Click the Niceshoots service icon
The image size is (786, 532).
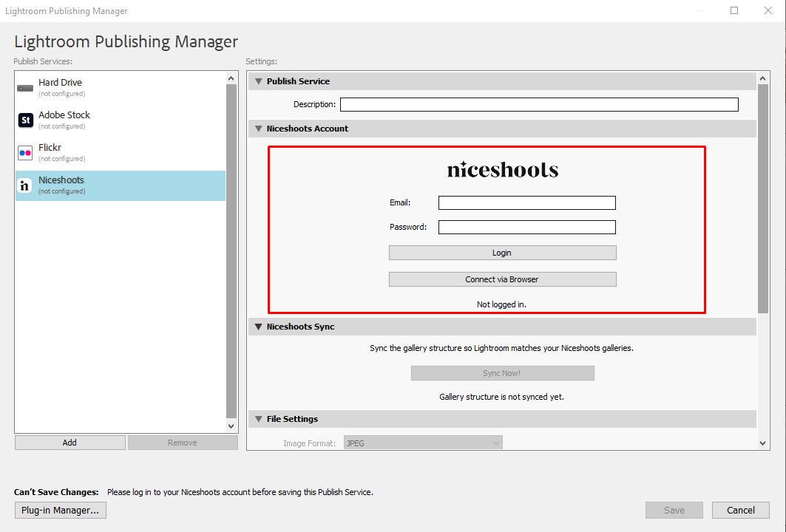pyautogui.click(x=24, y=185)
